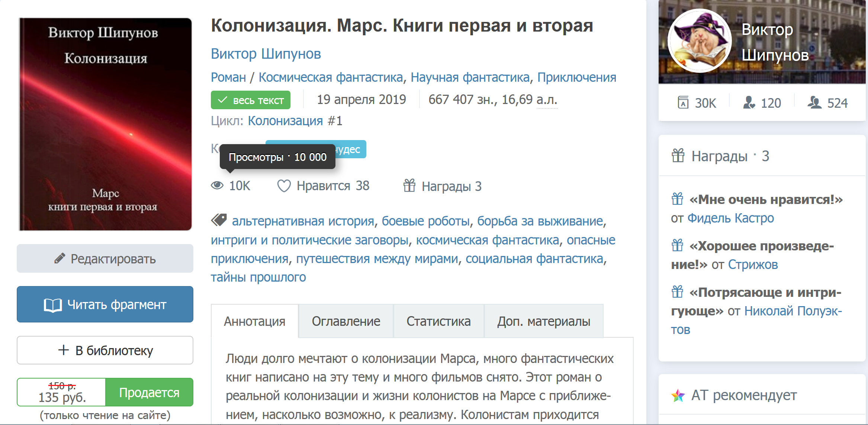This screenshot has width=868, height=425.
Task: Click the book cover thumbnail
Action: 105,124
